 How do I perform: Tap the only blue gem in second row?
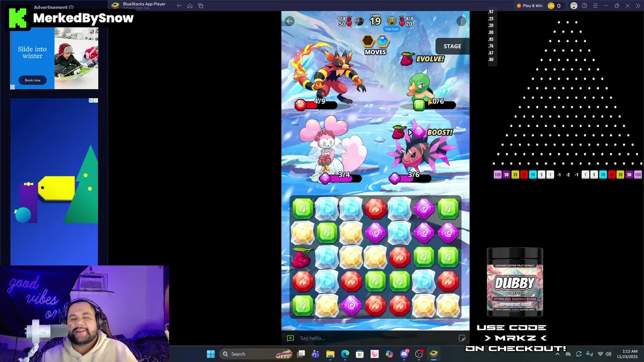(399, 232)
